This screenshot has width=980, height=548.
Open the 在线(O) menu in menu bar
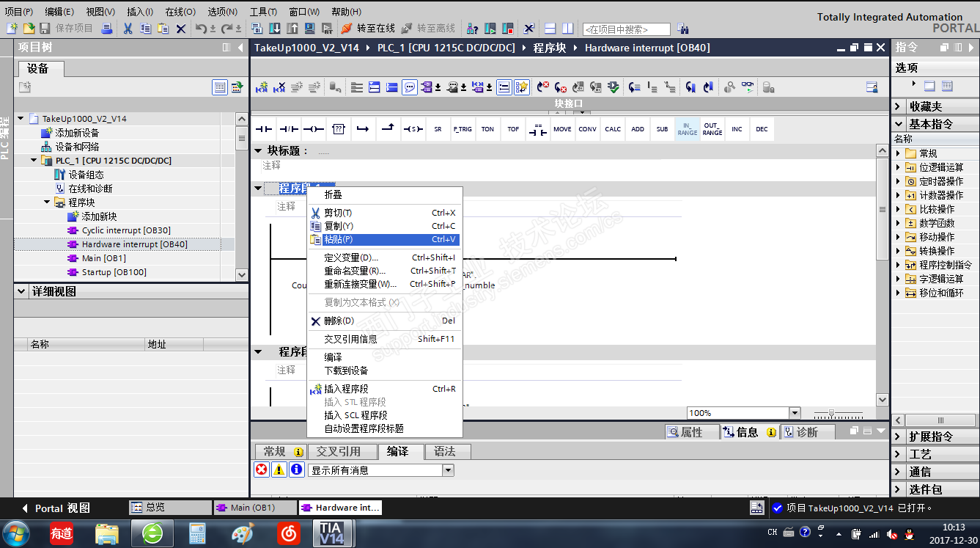coord(180,12)
